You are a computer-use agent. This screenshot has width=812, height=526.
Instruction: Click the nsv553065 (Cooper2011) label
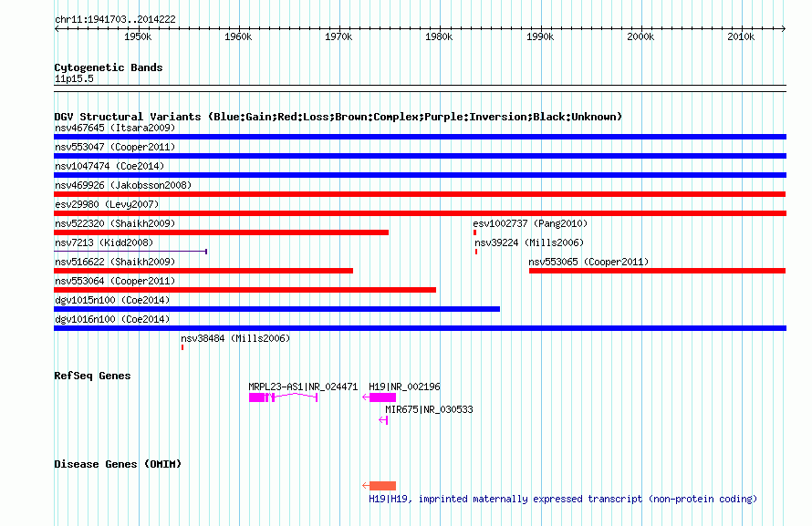(x=588, y=262)
